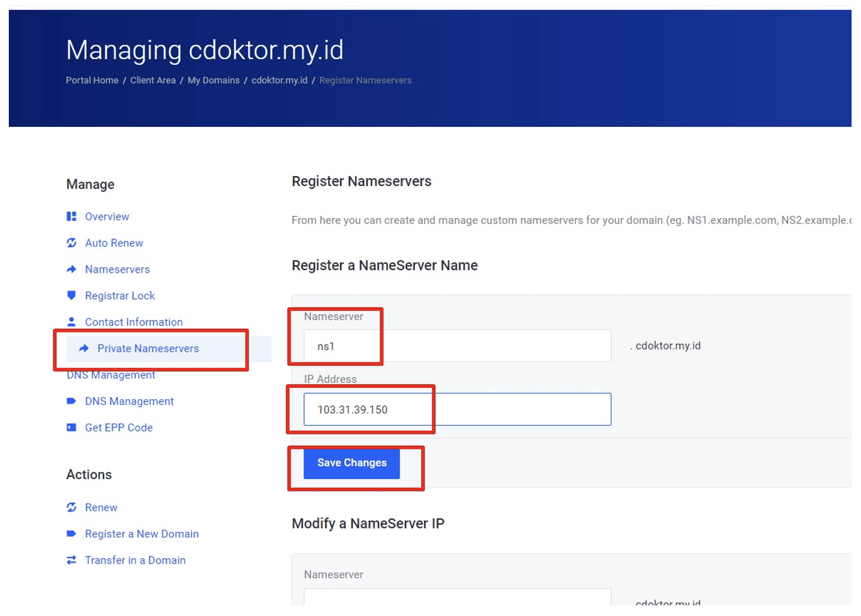The image size is (861, 616).
Task: Click the cdoktor.my.id breadcrumb
Action: (280, 80)
